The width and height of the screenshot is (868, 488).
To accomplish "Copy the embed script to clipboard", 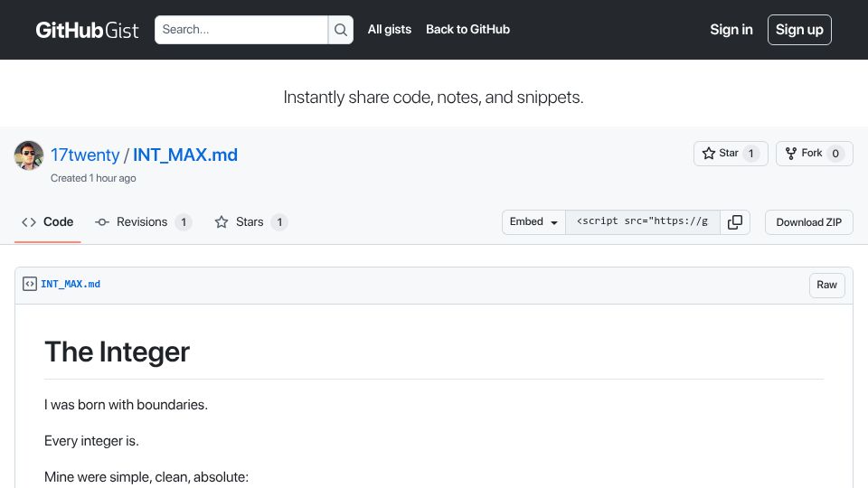I will tap(734, 222).
